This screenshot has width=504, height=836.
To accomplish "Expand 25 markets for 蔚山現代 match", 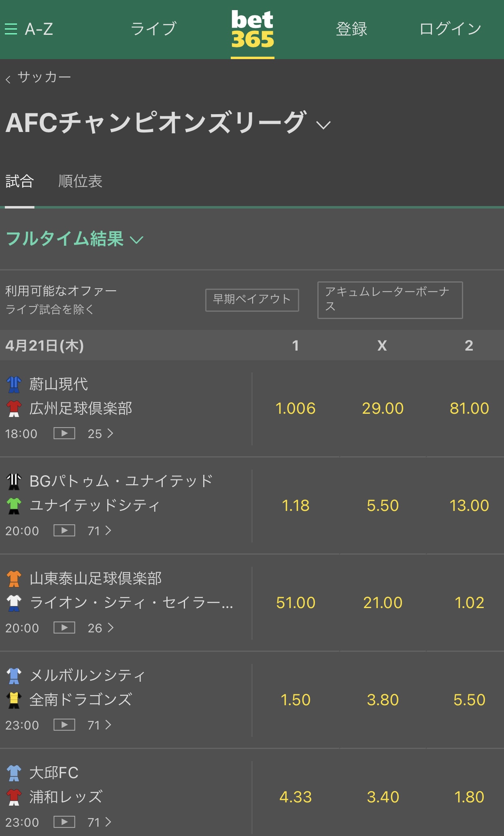I will (100, 434).
